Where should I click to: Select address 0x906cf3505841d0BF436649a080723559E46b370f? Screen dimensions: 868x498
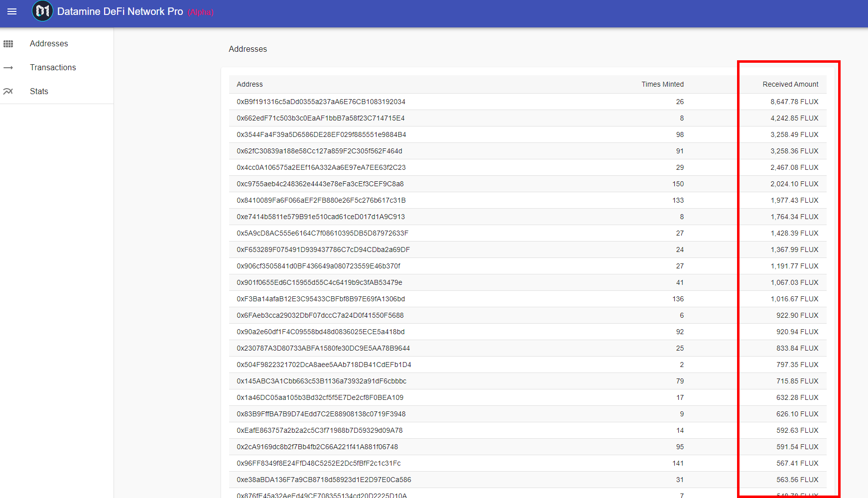click(x=318, y=266)
